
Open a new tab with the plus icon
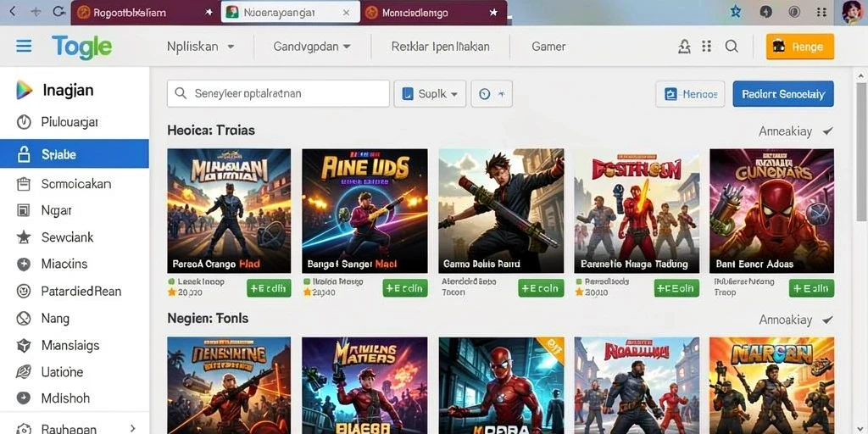click(x=36, y=12)
